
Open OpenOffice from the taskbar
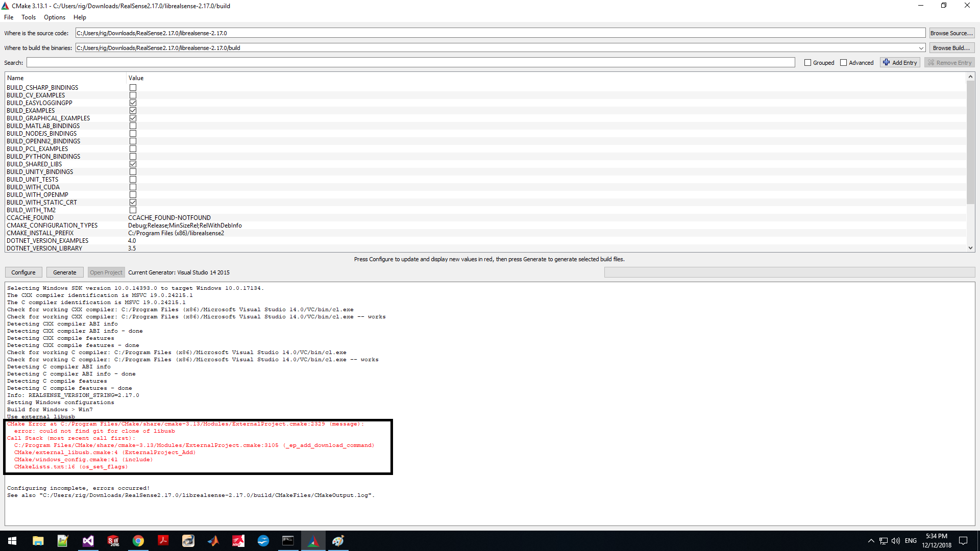[263, 540]
